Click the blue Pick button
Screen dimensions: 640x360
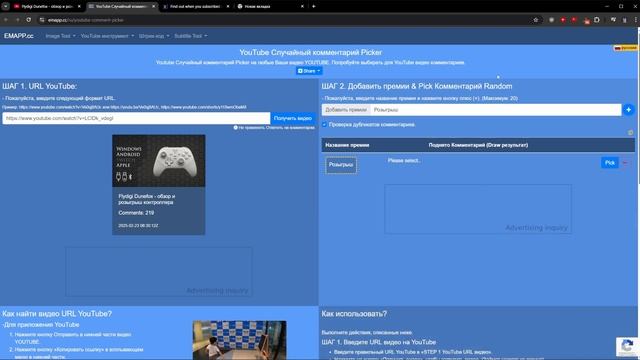pos(610,163)
